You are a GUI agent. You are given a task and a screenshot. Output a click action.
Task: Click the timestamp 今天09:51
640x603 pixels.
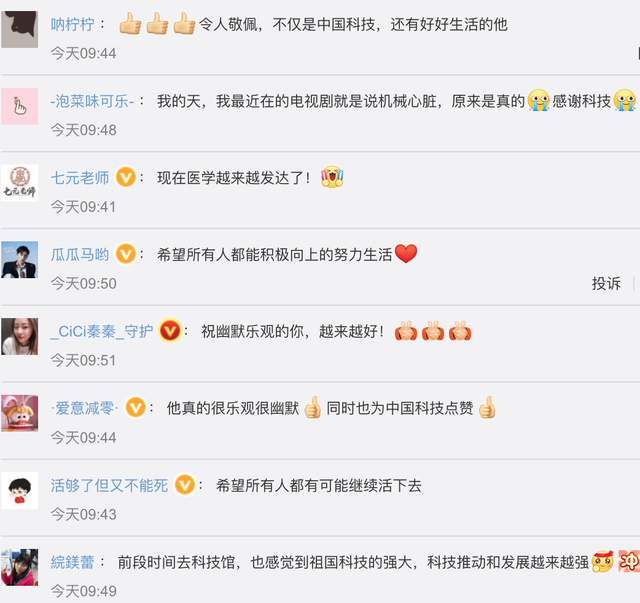(x=83, y=360)
